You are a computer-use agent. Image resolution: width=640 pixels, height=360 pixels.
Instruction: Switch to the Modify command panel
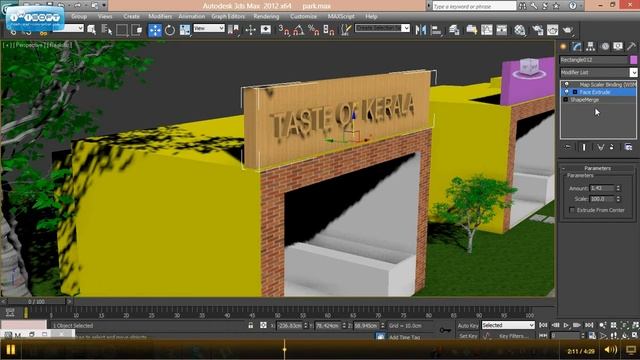pos(577,47)
